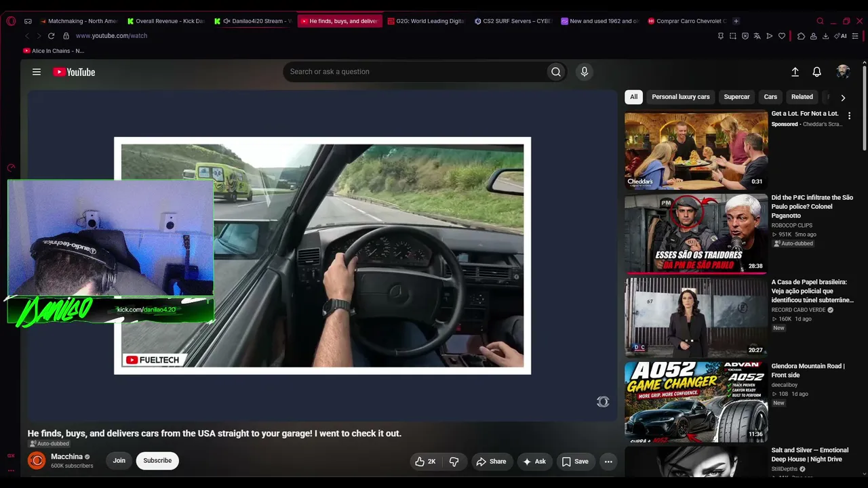Open the YouTube notifications bell
868x488 pixels.
pyautogui.click(x=817, y=72)
